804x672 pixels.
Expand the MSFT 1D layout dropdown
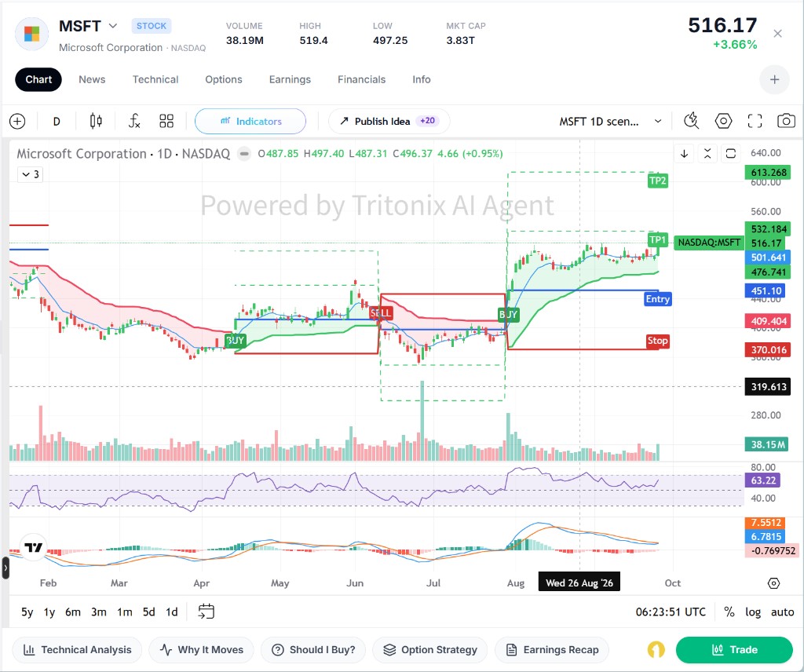(610, 122)
